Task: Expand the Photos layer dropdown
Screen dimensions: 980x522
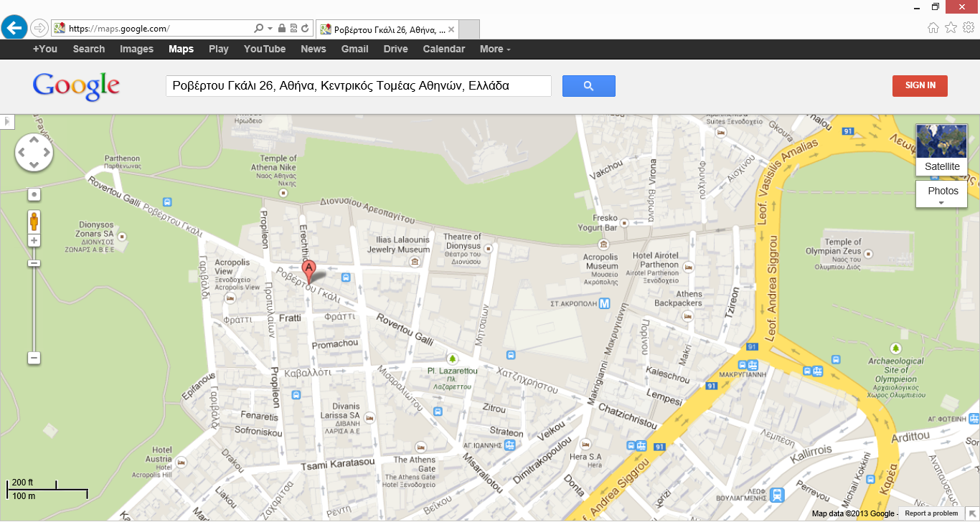Action: pyautogui.click(x=942, y=194)
